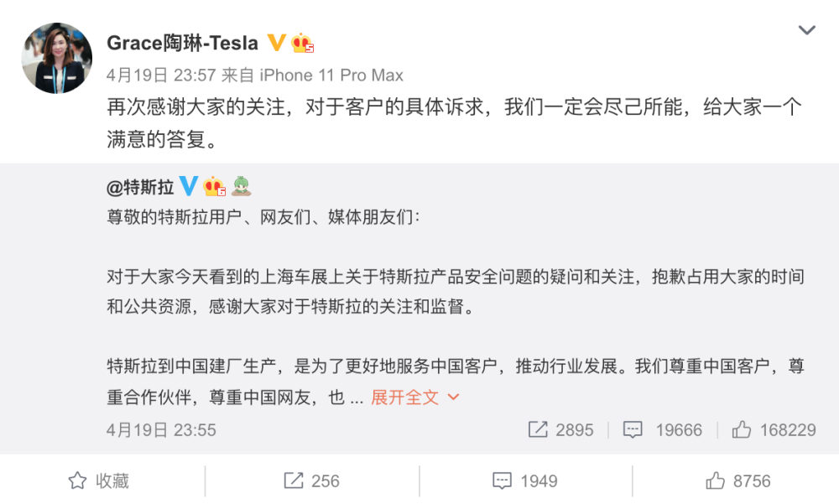Like this post with the 8756 thumbs-up
Viewport: 839px width, 504px height.
(737, 481)
